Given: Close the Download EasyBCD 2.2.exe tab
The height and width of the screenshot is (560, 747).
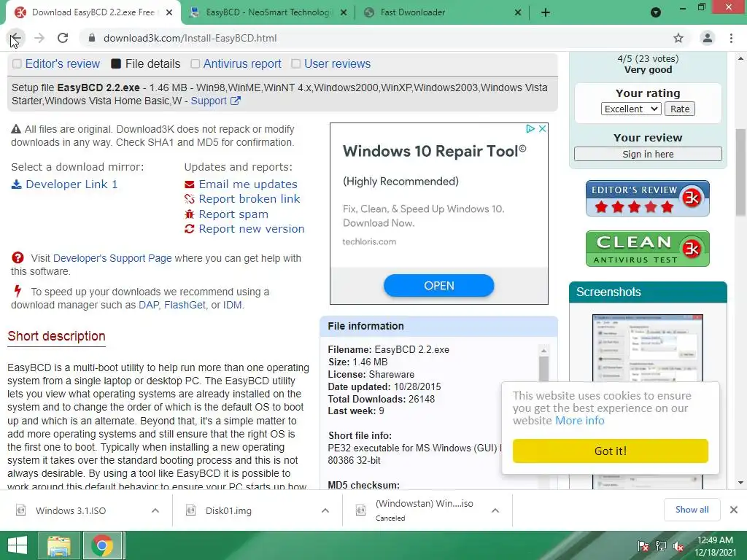Looking at the screenshot, I should click(169, 12).
